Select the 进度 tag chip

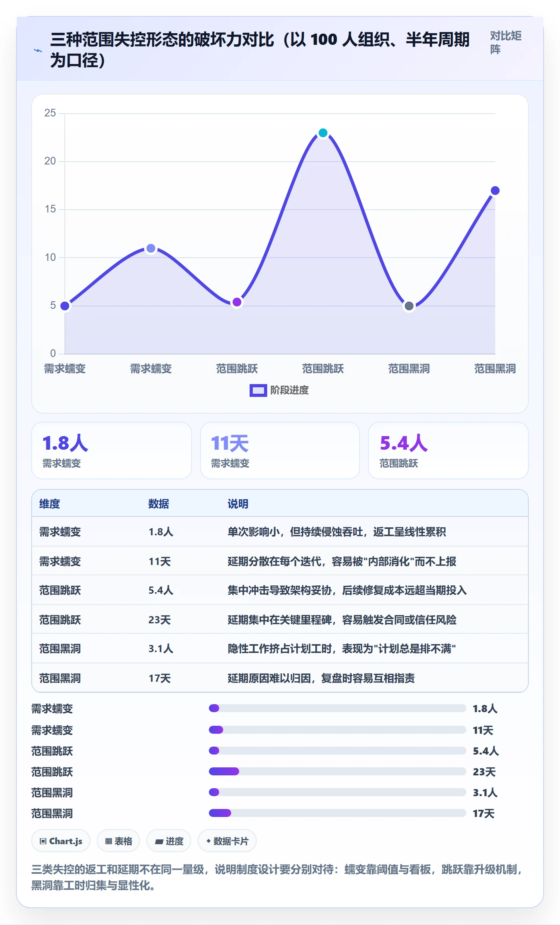(x=169, y=841)
